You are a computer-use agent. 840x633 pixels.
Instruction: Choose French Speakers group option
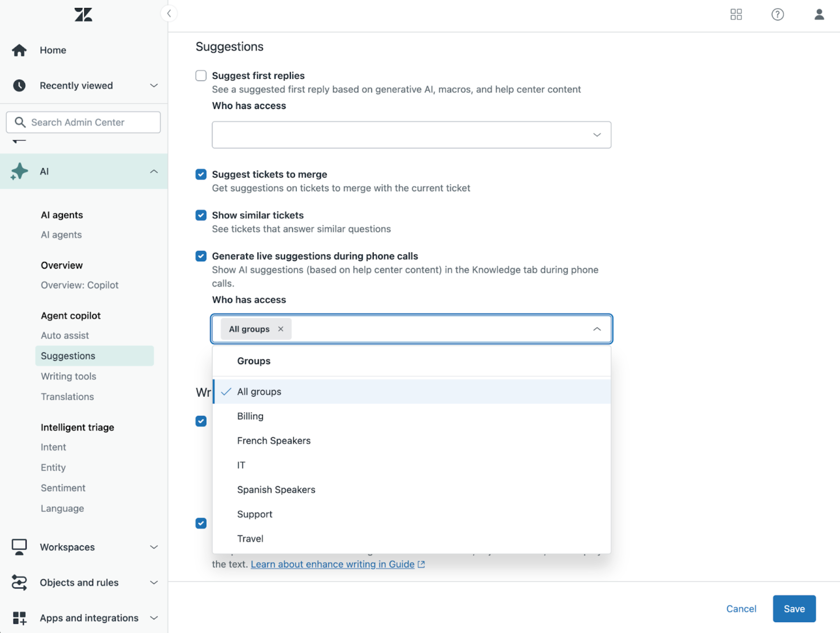click(273, 441)
